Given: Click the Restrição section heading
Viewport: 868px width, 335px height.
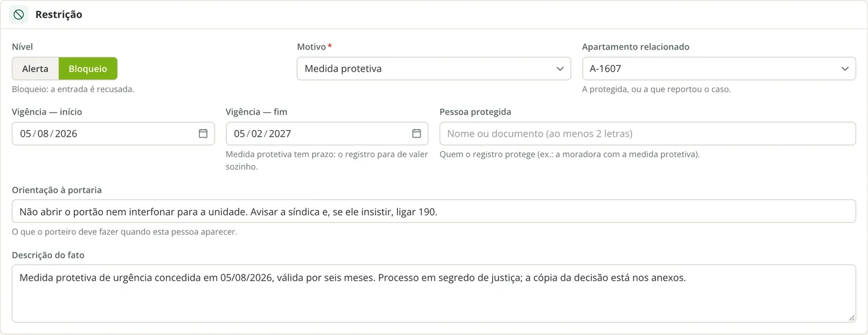Looking at the screenshot, I should tap(59, 14).
